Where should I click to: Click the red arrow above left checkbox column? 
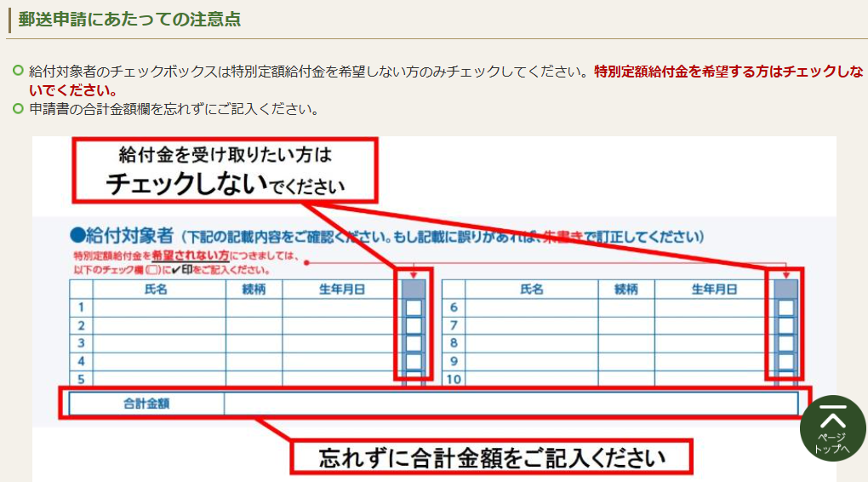414,275
